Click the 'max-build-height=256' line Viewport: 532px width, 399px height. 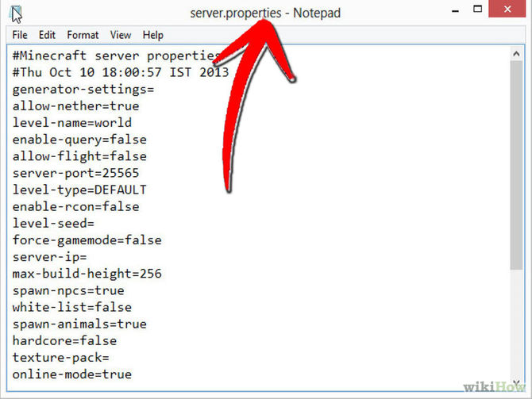pos(87,274)
